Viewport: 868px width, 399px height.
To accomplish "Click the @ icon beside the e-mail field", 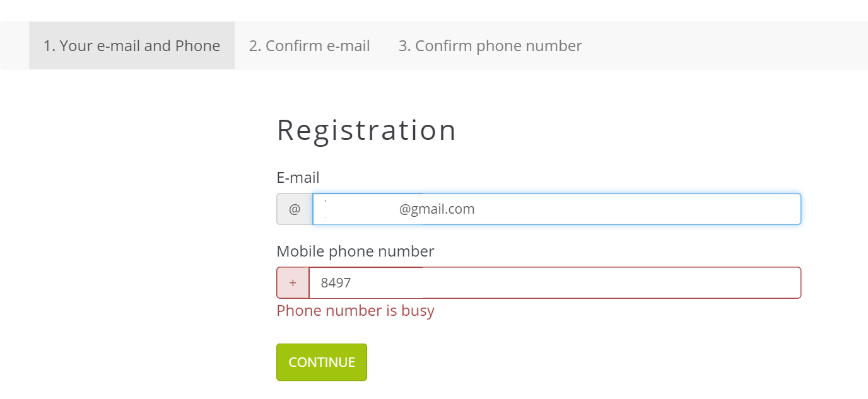I will coord(295,209).
